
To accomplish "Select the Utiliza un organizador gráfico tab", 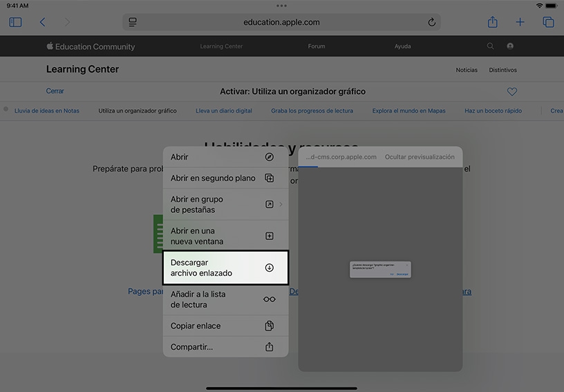I will pos(138,111).
